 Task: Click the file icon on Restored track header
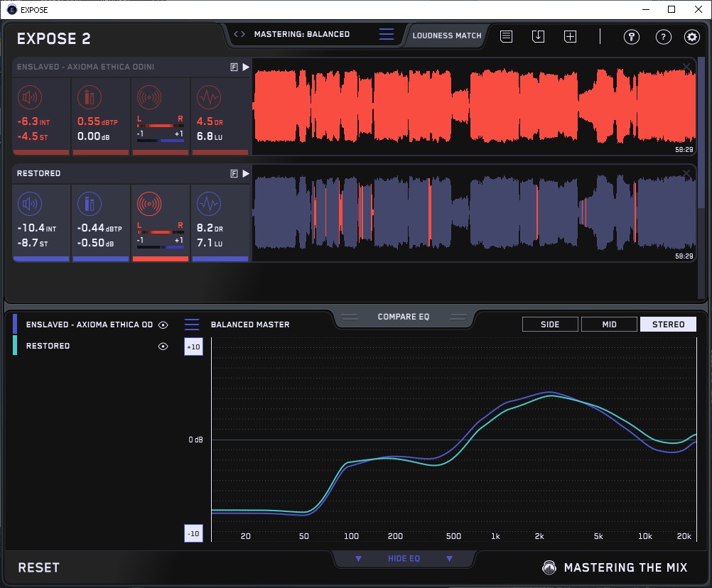234,174
